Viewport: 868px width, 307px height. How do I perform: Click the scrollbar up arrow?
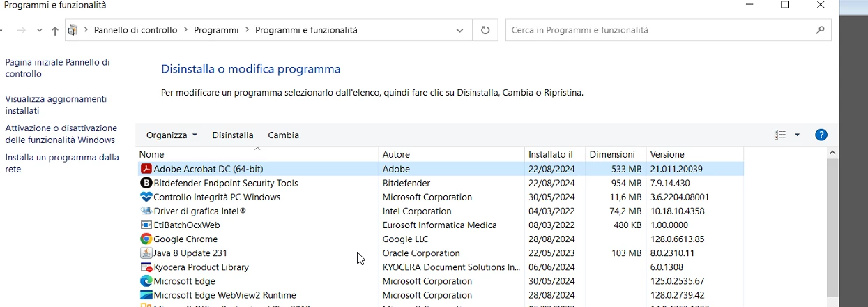click(x=832, y=153)
